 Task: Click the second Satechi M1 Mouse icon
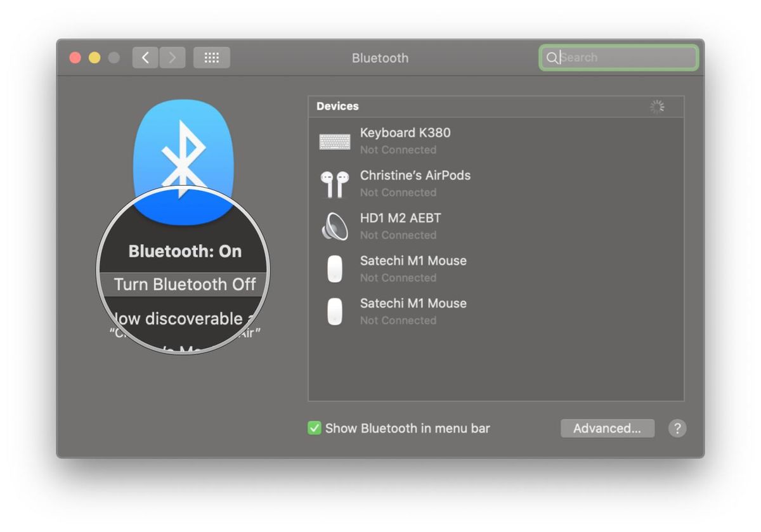335,311
